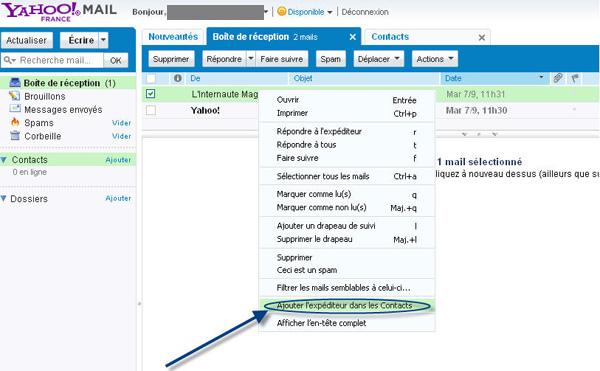Click the Brouillons drafts folder icon
The height and width of the screenshot is (371, 600).
click(15, 96)
